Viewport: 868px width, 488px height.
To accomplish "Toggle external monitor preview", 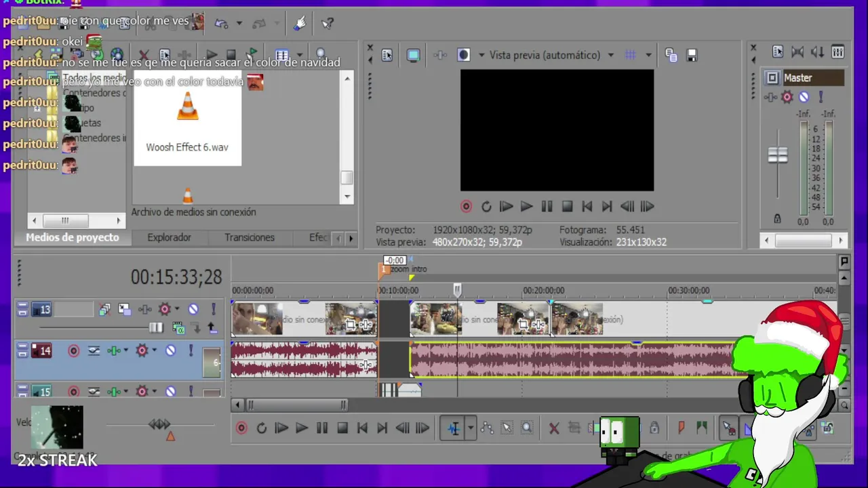I will [413, 56].
